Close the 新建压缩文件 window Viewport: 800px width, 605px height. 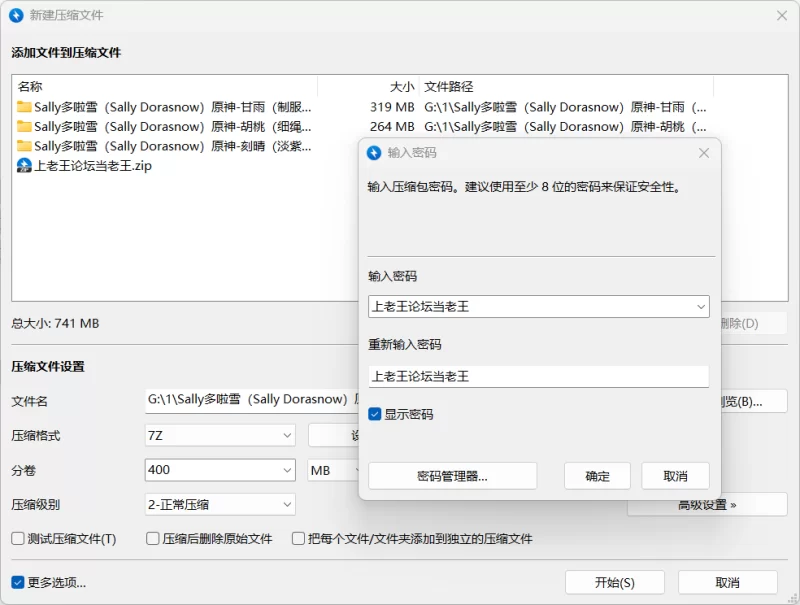pos(782,15)
